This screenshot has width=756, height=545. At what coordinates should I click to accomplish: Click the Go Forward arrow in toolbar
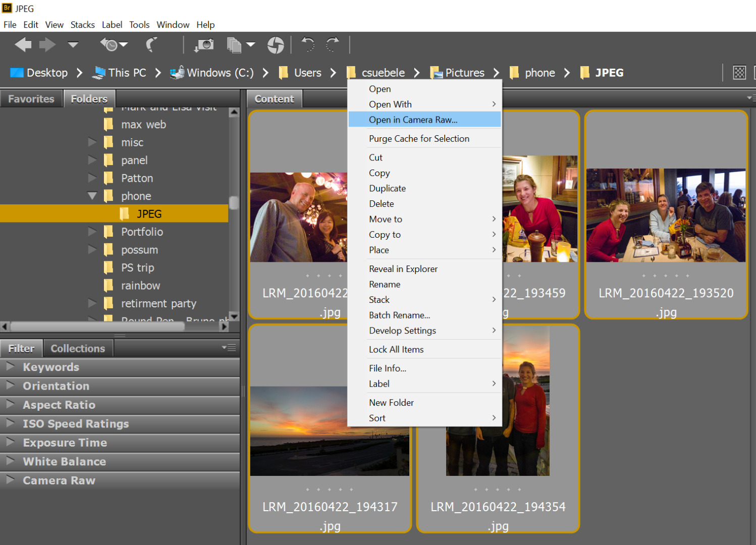tap(47, 45)
